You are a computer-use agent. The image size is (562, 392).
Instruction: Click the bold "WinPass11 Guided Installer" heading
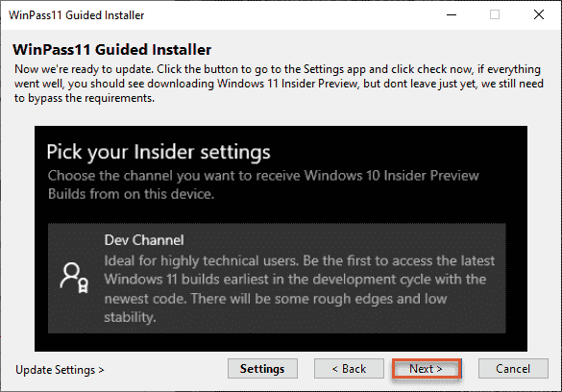[111, 49]
